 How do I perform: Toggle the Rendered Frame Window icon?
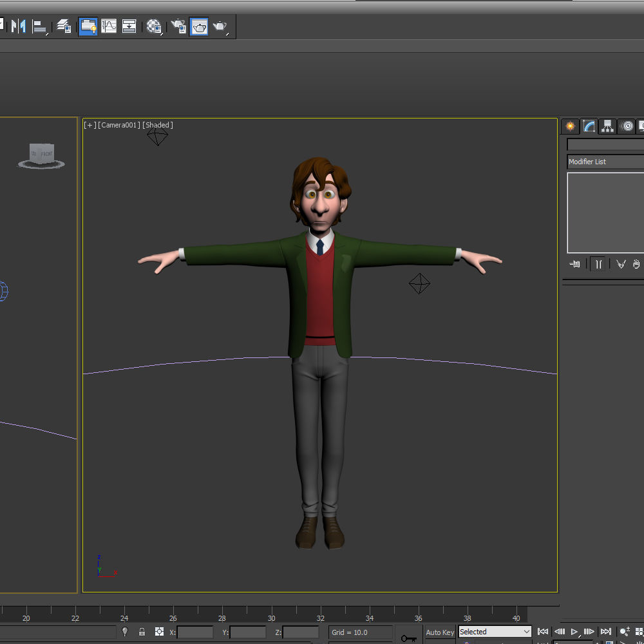(x=199, y=26)
